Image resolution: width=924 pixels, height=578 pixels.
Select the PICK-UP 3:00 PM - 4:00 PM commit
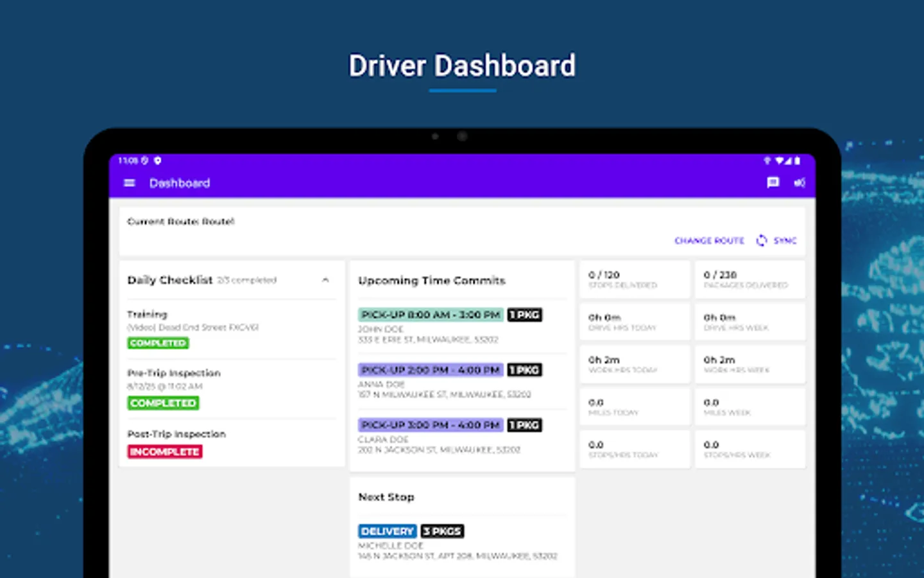coord(431,425)
